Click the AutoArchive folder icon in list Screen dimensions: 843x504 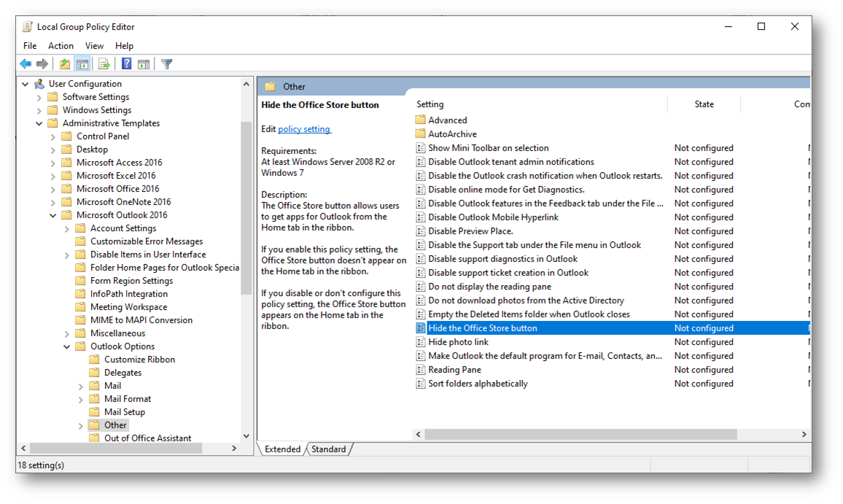pos(421,133)
